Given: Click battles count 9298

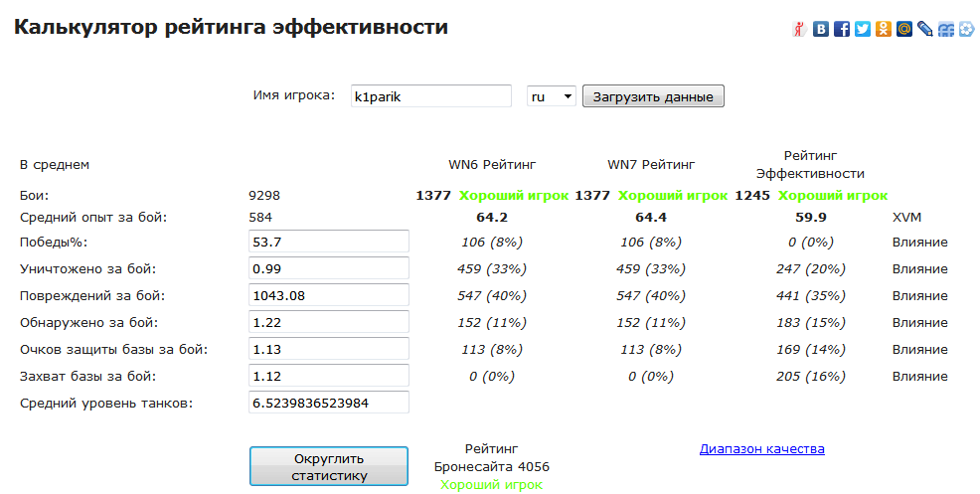Looking at the screenshot, I should coord(264,195).
